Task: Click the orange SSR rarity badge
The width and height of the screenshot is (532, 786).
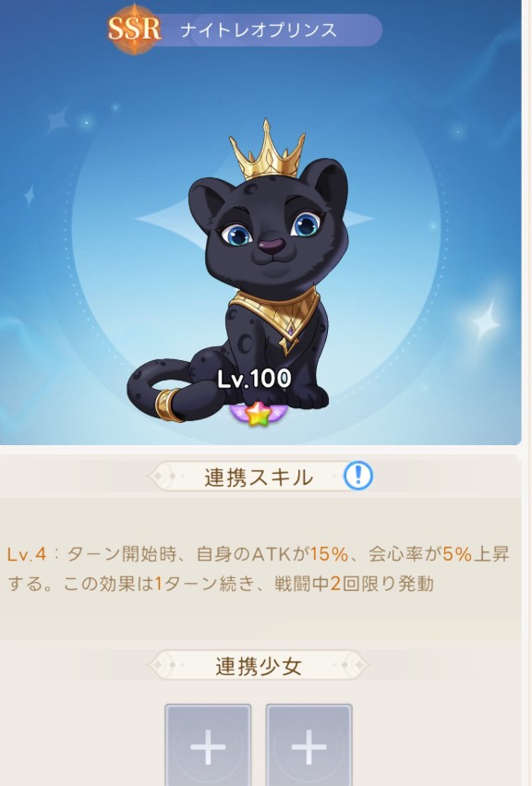Action: [134, 29]
